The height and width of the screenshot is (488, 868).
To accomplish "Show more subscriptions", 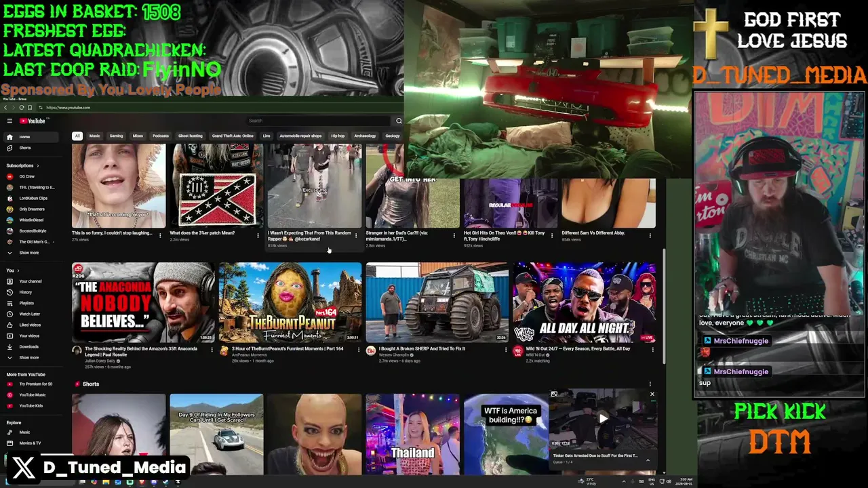I will [31, 253].
